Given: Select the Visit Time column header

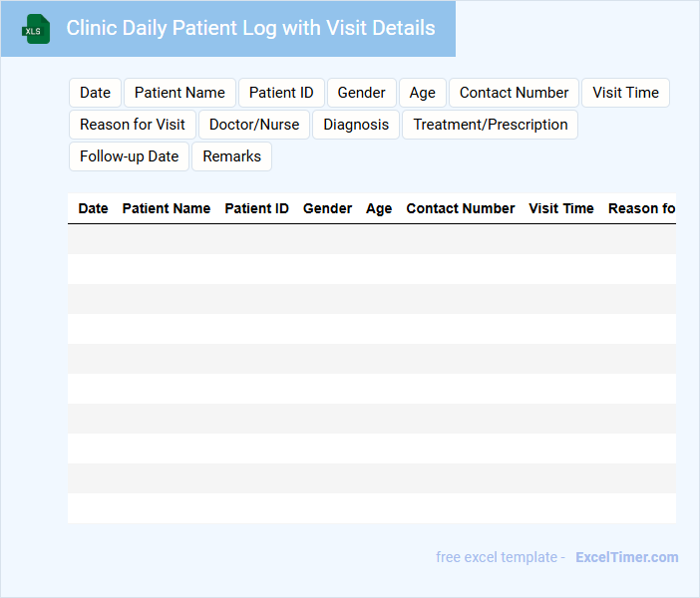Looking at the screenshot, I should tap(560, 208).
